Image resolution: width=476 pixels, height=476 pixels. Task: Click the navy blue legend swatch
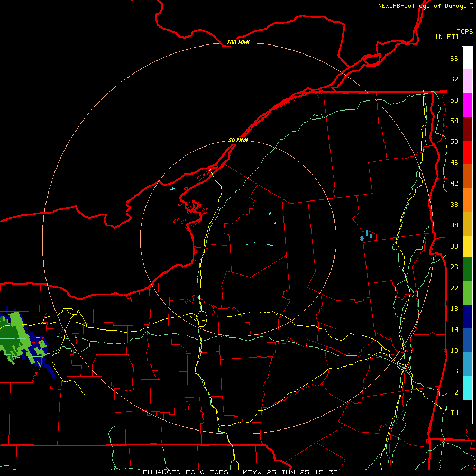click(x=467, y=317)
